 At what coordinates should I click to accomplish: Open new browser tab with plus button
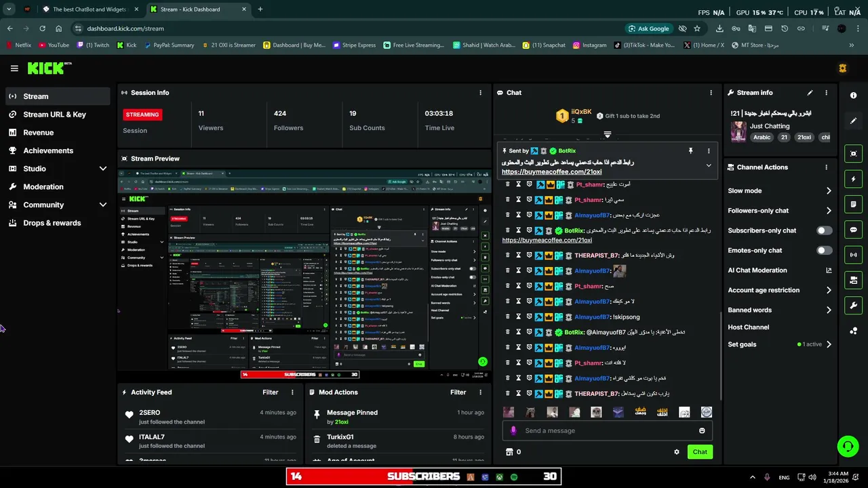260,9
